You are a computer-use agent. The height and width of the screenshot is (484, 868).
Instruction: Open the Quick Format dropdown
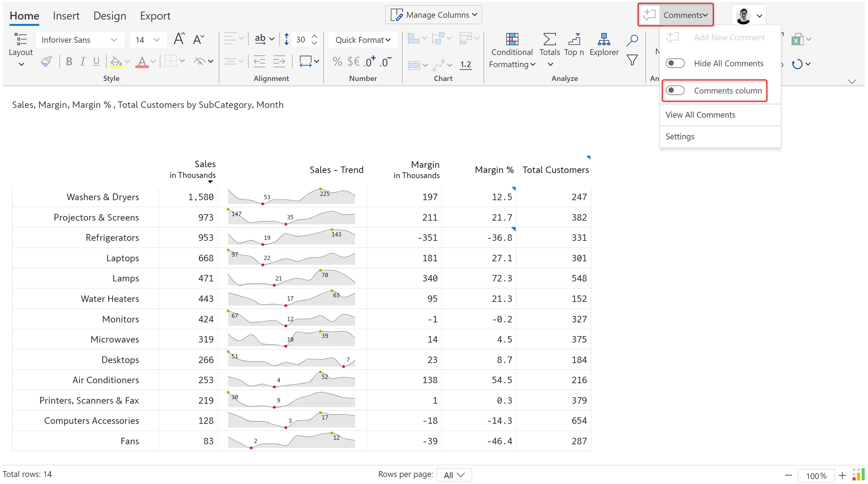pos(362,40)
